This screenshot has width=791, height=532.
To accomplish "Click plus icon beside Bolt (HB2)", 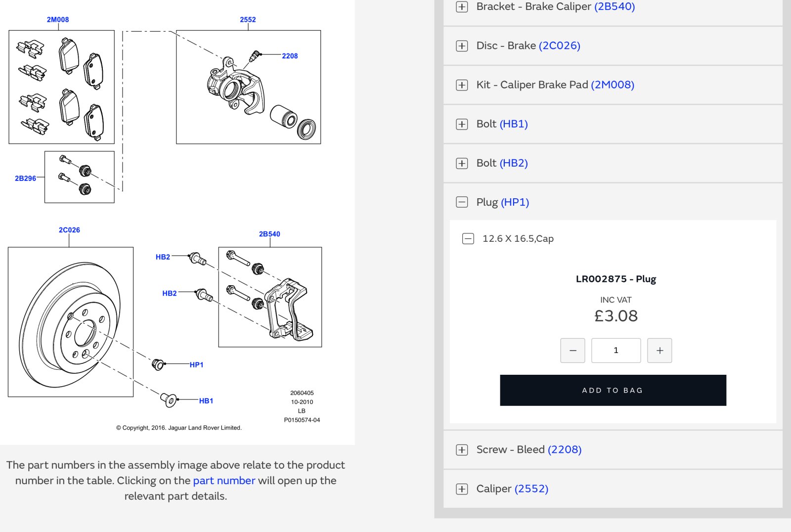I will (462, 163).
